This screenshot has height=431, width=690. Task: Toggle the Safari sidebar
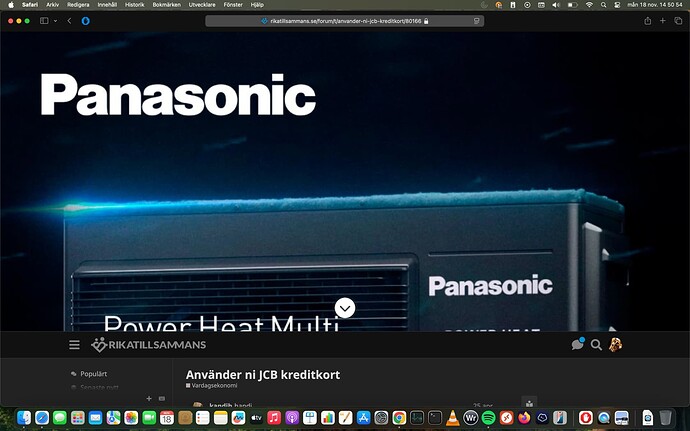click(44, 20)
